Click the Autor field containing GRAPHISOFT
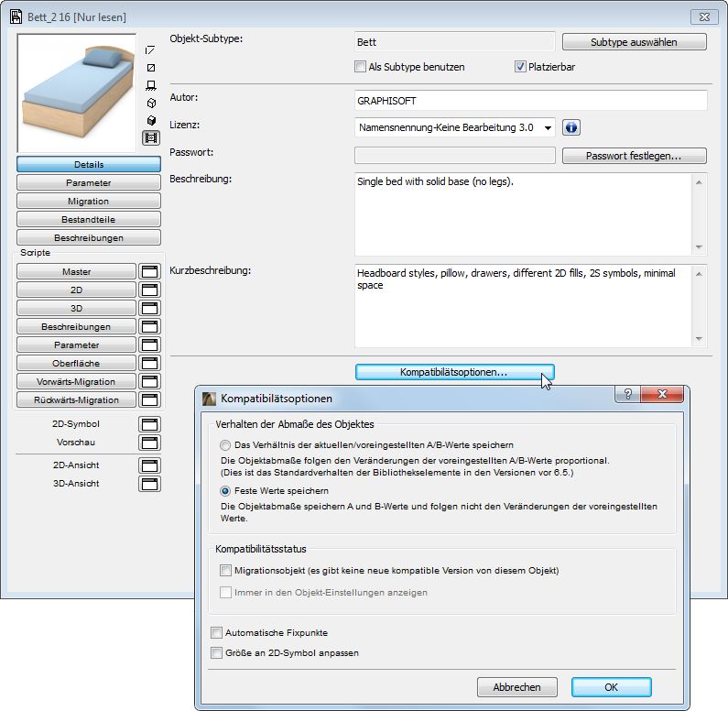This screenshot has height=711, width=728. pyautogui.click(x=531, y=101)
